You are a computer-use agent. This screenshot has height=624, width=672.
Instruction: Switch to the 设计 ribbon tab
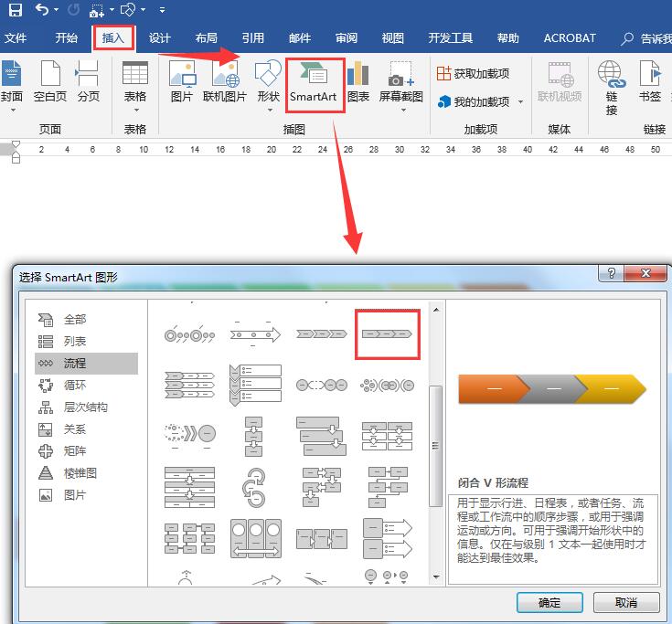[x=160, y=38]
